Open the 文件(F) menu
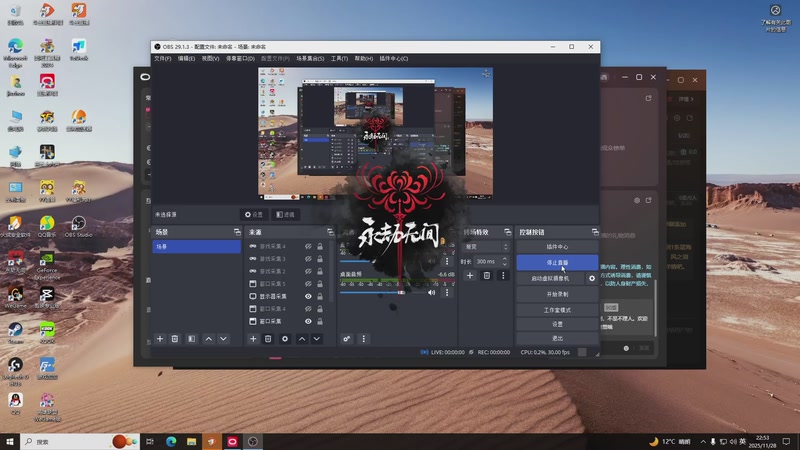This screenshot has width=800, height=450. pos(163,59)
